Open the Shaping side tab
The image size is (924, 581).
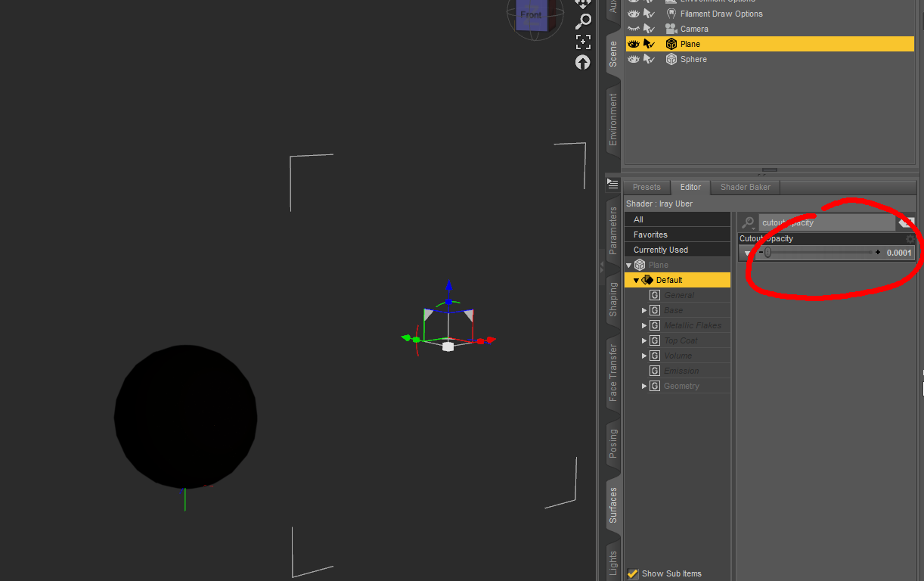[x=613, y=300]
